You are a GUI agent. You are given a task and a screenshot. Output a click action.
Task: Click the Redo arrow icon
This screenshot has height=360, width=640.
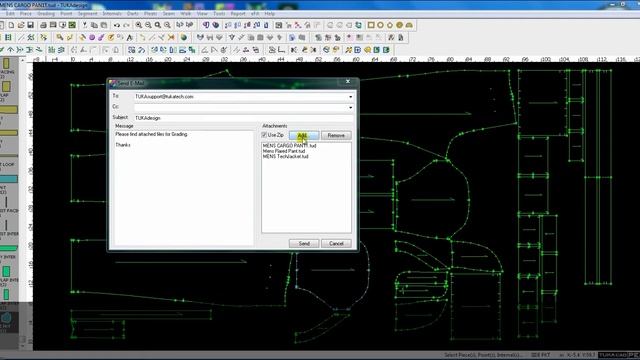coord(127,25)
